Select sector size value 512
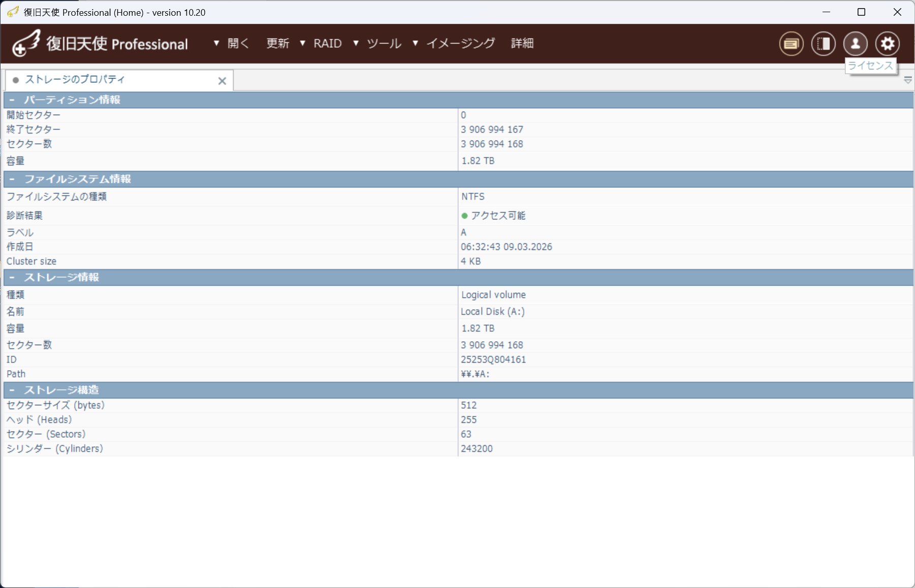The image size is (915, 588). [x=468, y=406]
